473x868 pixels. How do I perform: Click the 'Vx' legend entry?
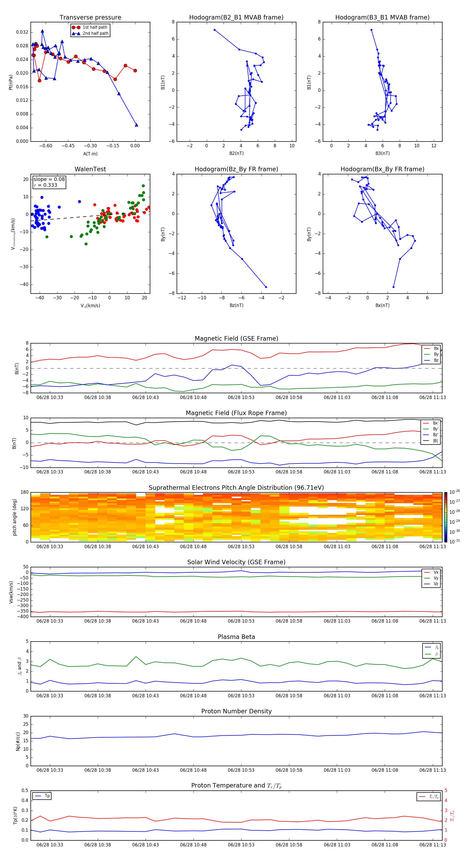click(431, 572)
